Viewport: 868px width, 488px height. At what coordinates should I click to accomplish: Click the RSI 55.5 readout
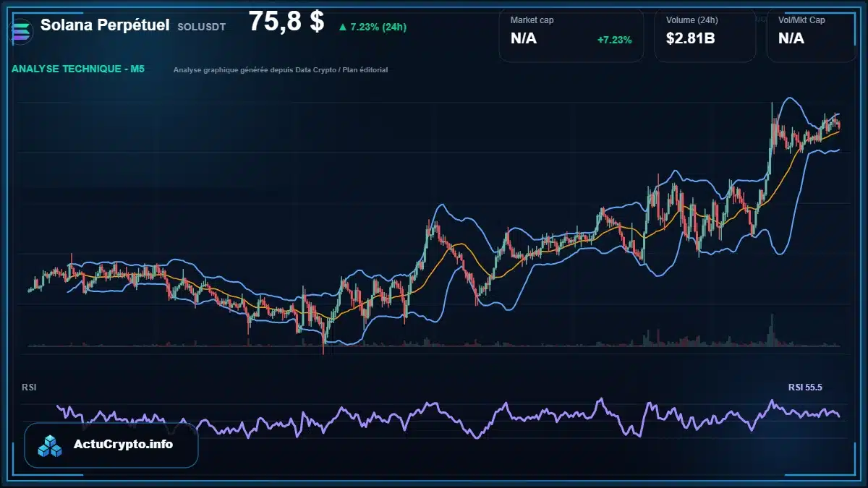pos(805,388)
